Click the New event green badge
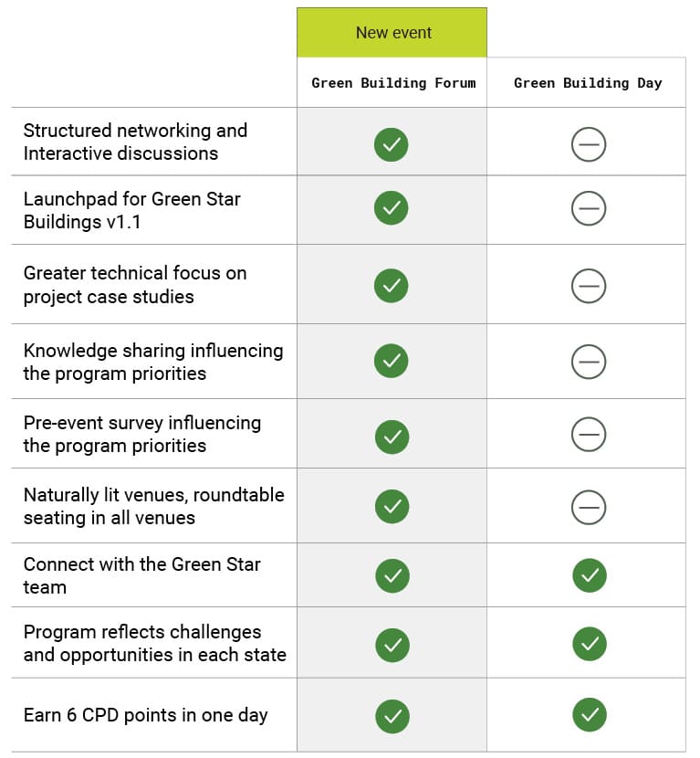Image resolution: width=700 pixels, height=758 pixels. tap(392, 32)
